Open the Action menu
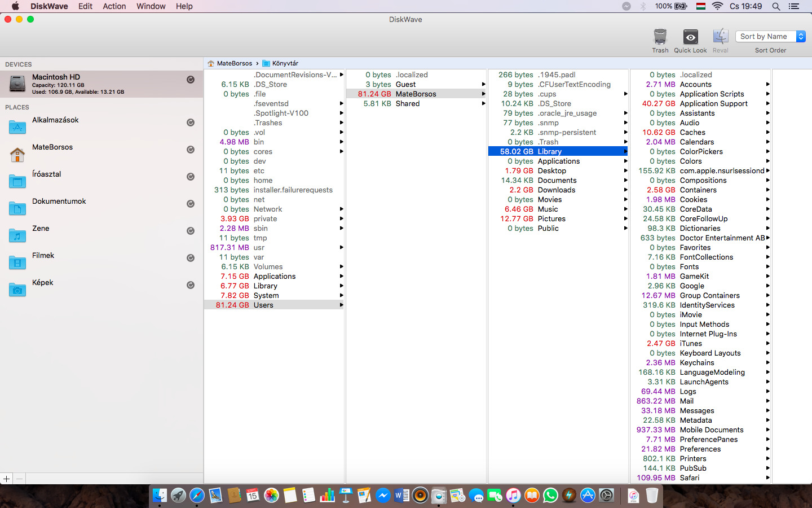The image size is (812, 508). pyautogui.click(x=114, y=6)
